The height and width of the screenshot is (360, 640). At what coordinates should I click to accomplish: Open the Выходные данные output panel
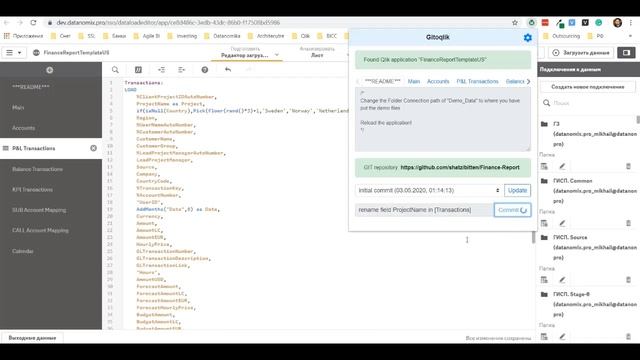pyautogui.click(x=32, y=338)
